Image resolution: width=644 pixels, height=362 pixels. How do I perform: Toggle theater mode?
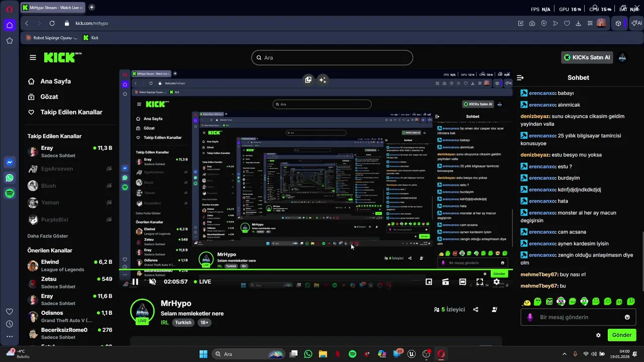(462, 282)
